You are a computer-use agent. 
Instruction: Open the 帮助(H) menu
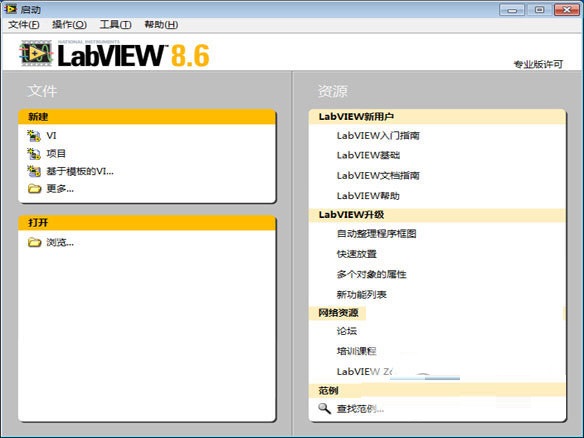click(161, 25)
